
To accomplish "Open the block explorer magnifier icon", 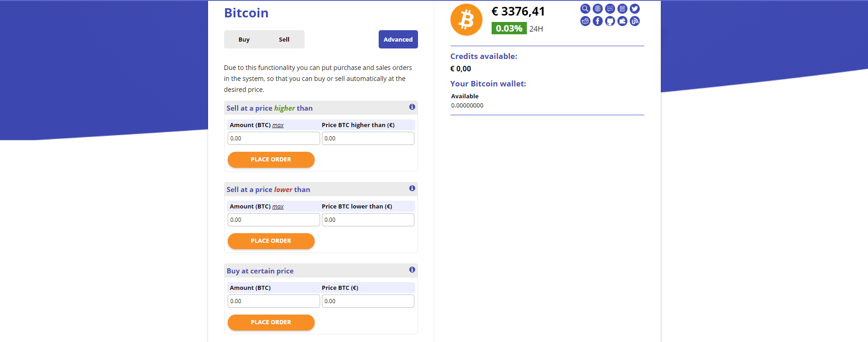I will [x=585, y=9].
